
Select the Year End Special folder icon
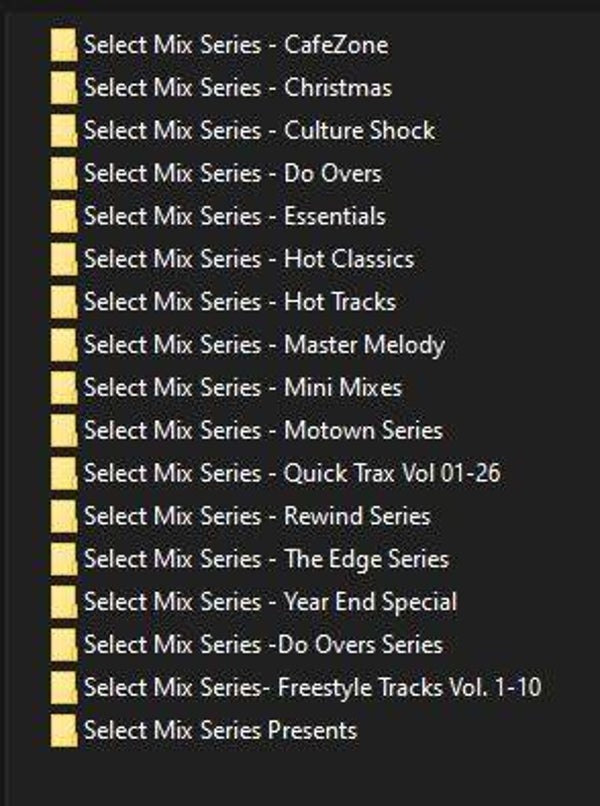[x=64, y=602]
